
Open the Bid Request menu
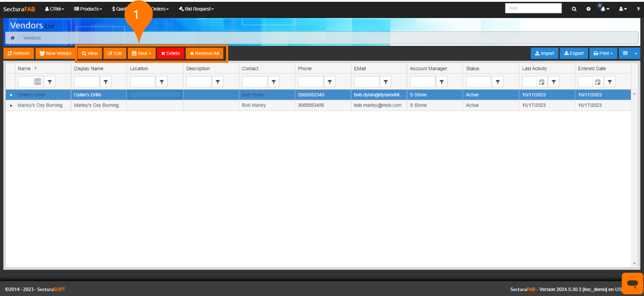[x=196, y=9]
